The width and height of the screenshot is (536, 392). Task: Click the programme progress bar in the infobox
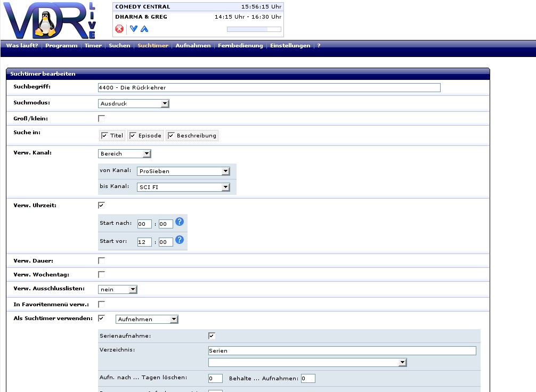(254, 29)
